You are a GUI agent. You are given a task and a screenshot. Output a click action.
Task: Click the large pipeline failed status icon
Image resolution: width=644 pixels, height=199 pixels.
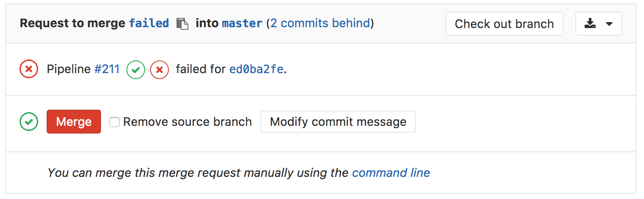(x=29, y=69)
